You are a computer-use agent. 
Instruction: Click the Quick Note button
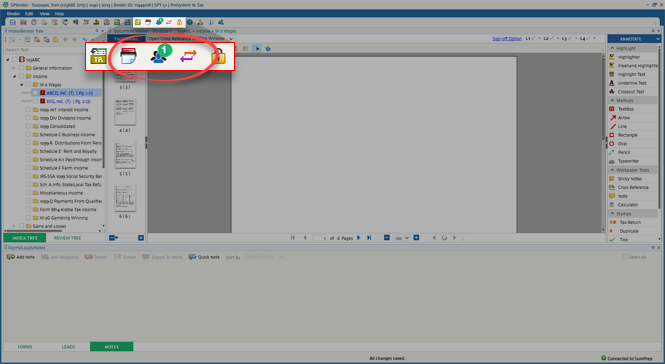pyautogui.click(x=204, y=257)
